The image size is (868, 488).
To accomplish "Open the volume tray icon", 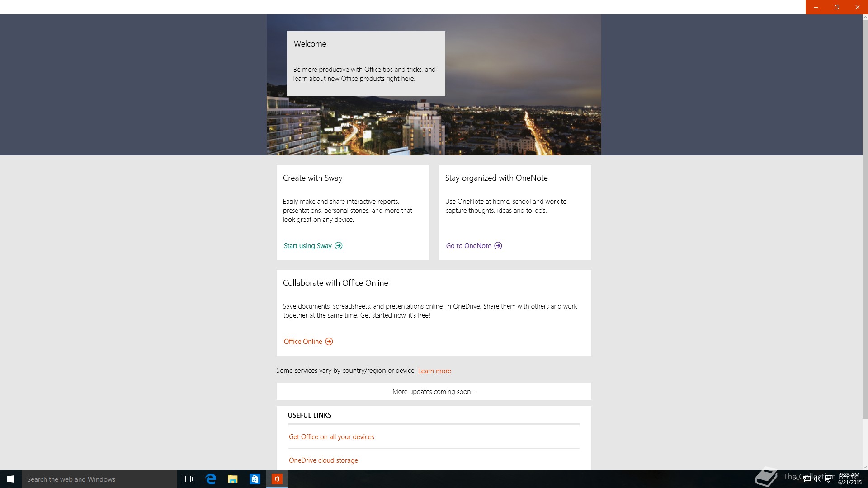I will point(818,479).
